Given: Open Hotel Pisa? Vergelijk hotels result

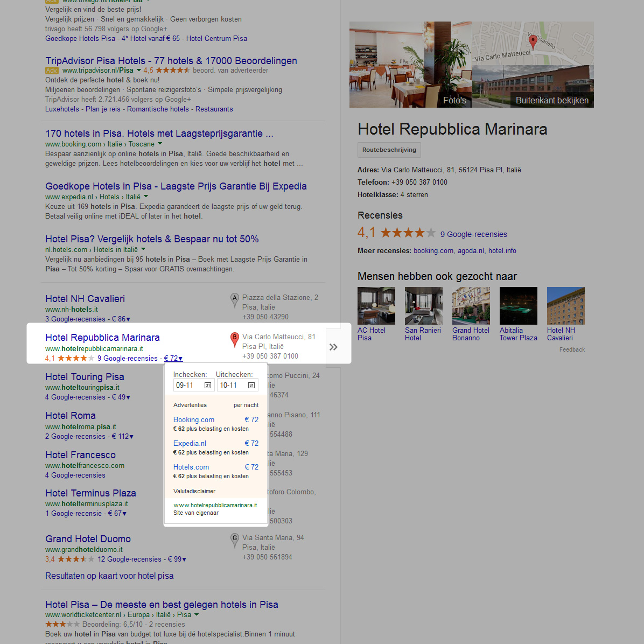Looking at the screenshot, I should tap(152, 239).
